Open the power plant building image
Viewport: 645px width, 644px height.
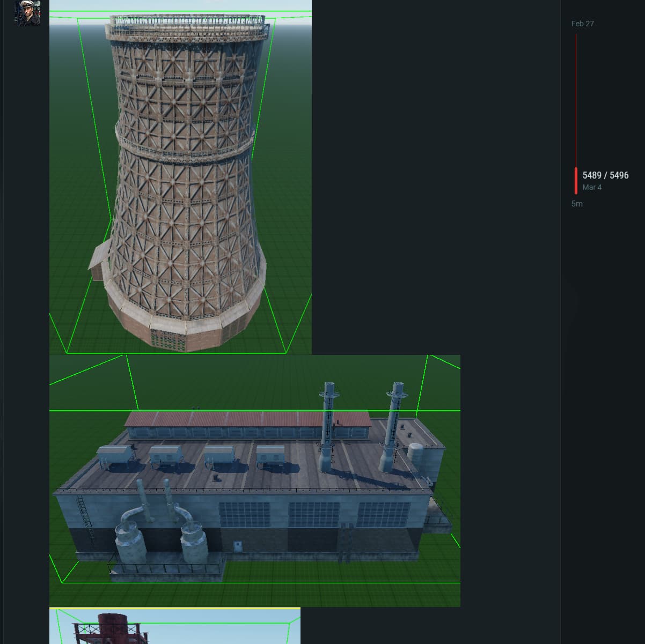pyautogui.click(x=255, y=481)
